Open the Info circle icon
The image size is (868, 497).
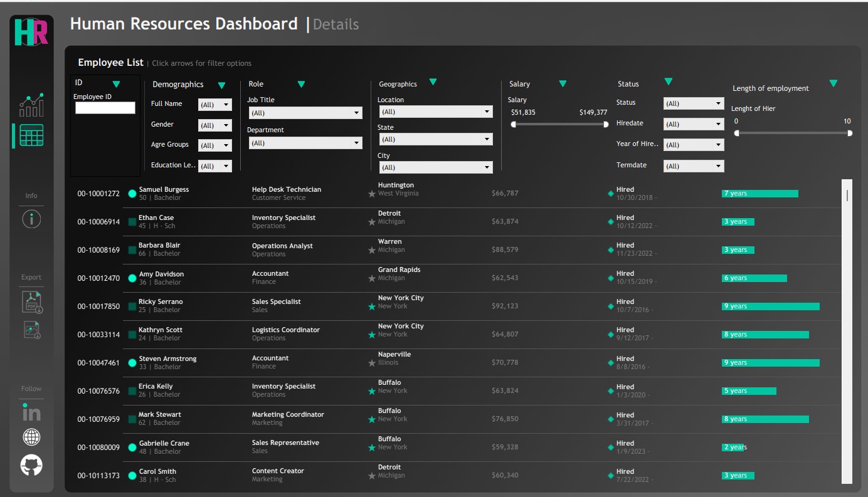pos(31,219)
